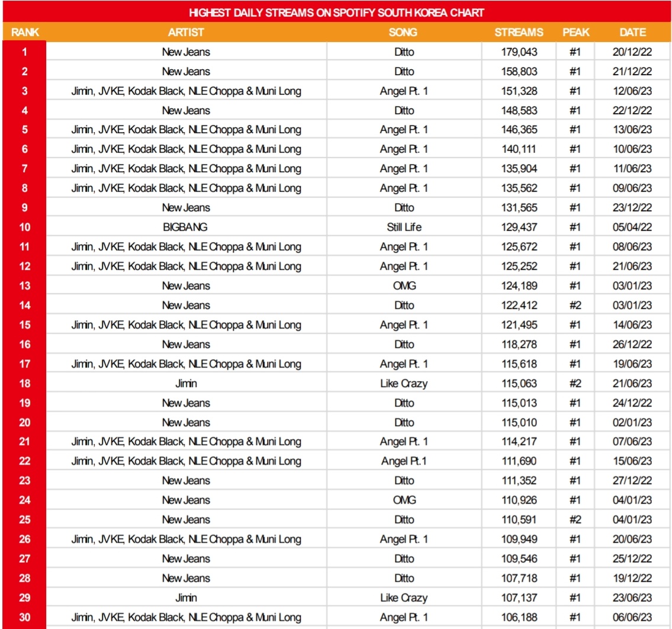This screenshot has width=672, height=629.
Task: Select the stream count 179,043
Action: click(x=519, y=52)
